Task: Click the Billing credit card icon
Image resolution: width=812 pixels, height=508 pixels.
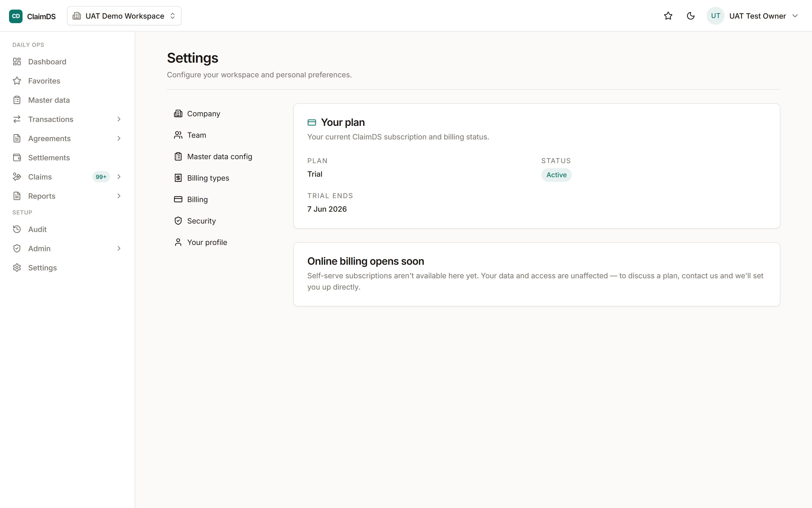Action: [x=178, y=199]
